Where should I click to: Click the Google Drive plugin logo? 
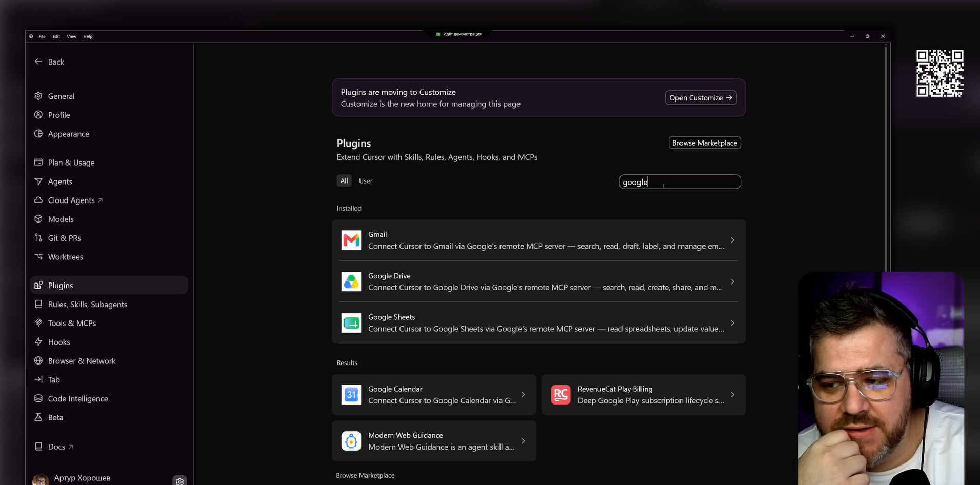[x=351, y=281]
